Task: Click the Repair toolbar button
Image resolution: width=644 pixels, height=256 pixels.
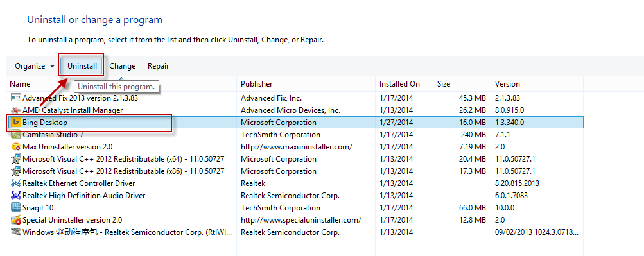Action: (x=158, y=66)
